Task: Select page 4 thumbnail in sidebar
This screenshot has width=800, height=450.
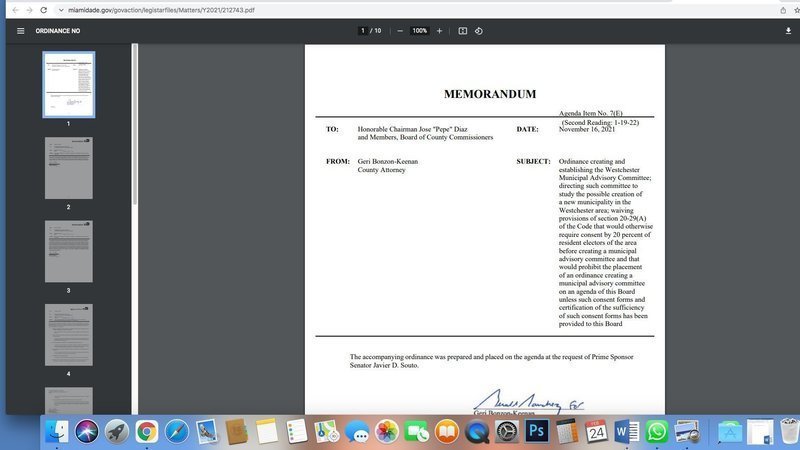Action: coord(68,334)
